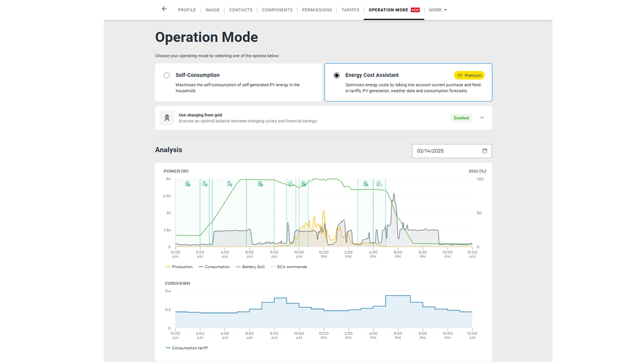The image size is (644, 362).
Task: Open the calendar icon in the date field
Action: pyautogui.click(x=485, y=151)
